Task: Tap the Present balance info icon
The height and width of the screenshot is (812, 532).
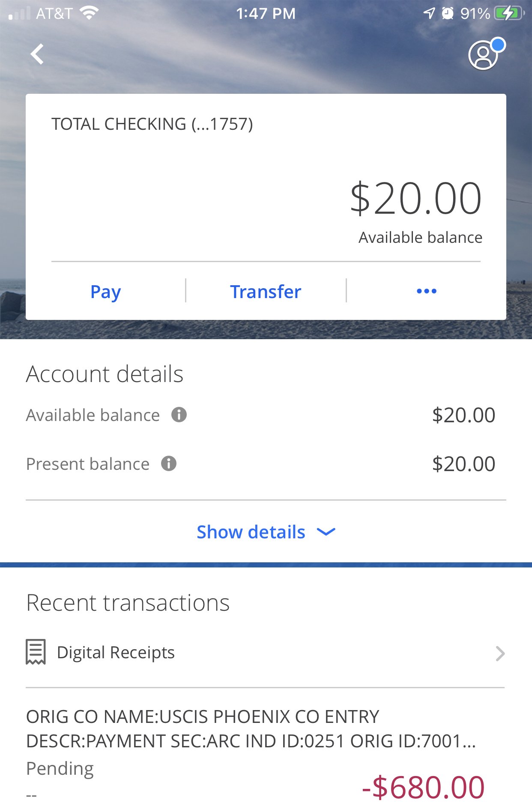Action: 169,463
